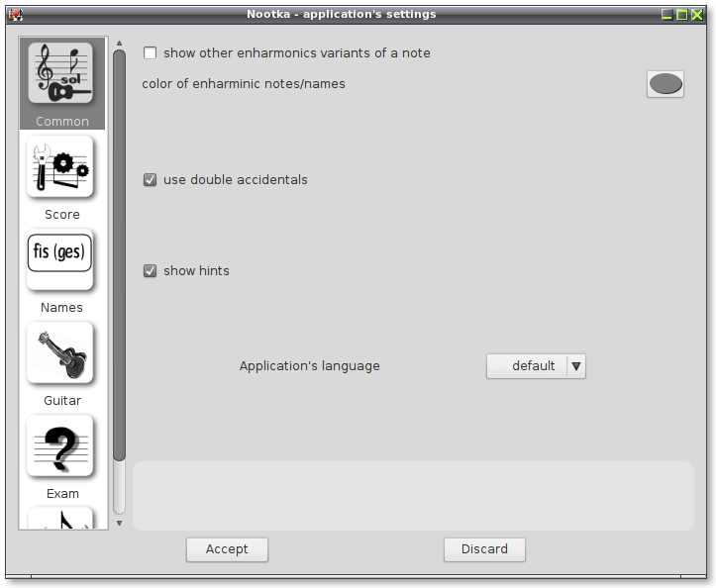Image resolution: width=716 pixels, height=588 pixels.
Task: Click the sidebar vertical scrollbar thumb
Action: [x=119, y=255]
